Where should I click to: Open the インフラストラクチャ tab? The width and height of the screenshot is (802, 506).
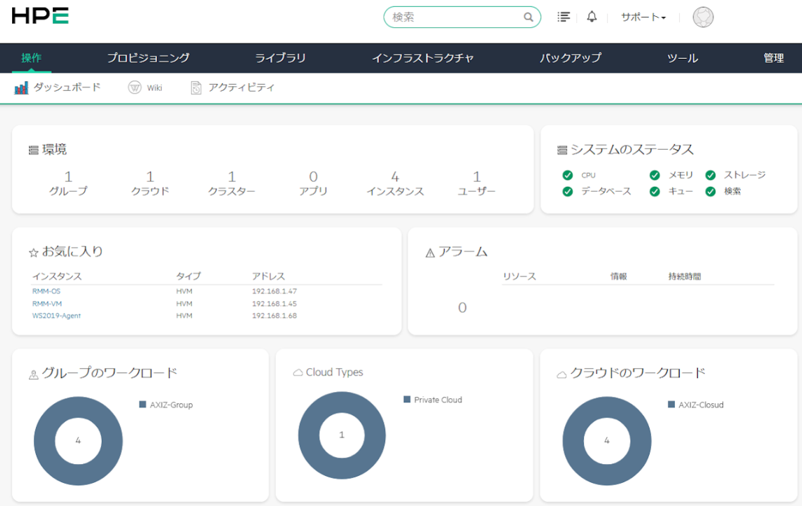click(422, 58)
